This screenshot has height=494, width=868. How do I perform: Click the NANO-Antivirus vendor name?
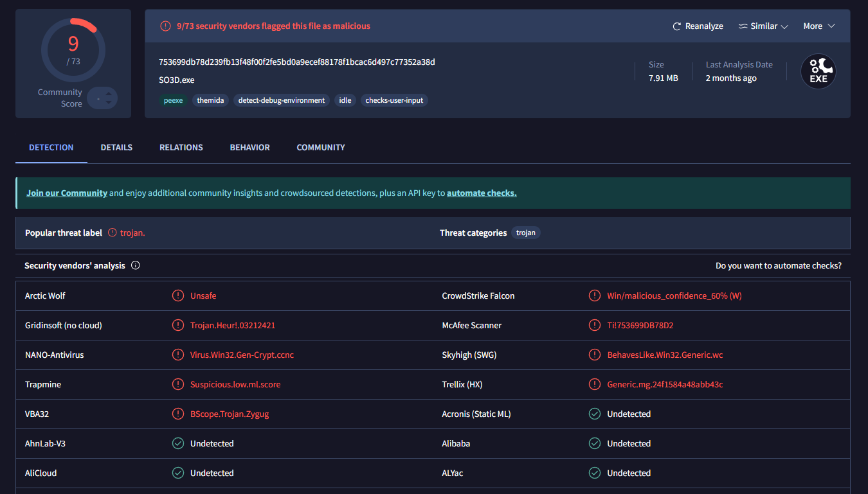[55, 355]
